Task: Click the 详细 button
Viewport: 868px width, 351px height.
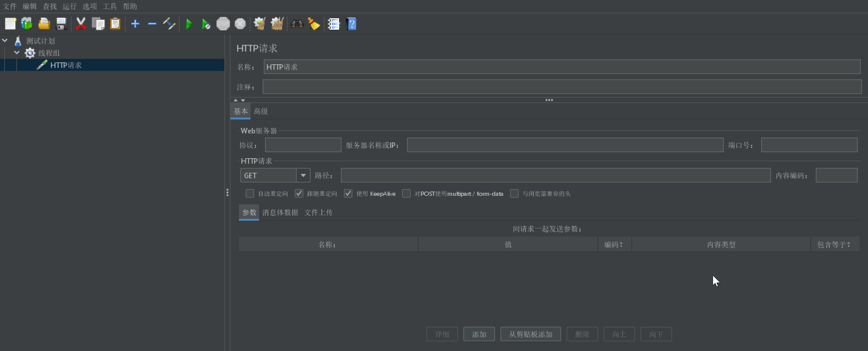Action: pyautogui.click(x=442, y=334)
